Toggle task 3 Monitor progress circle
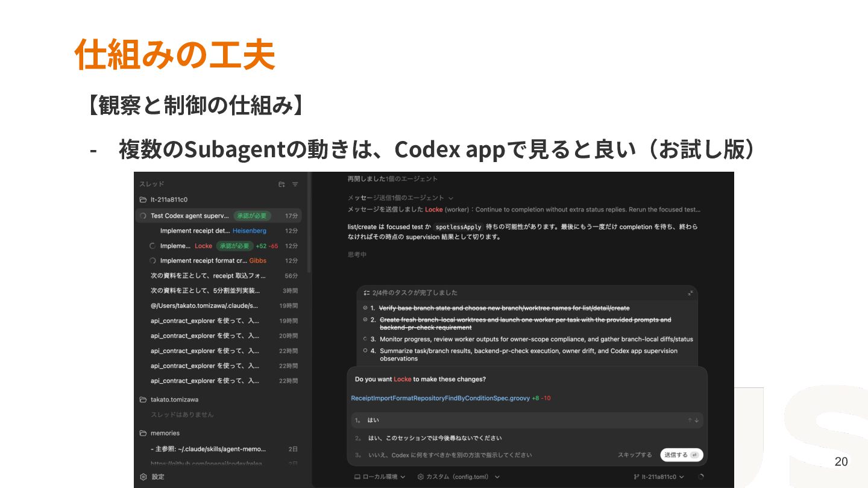The height and width of the screenshot is (488, 868). [365, 339]
